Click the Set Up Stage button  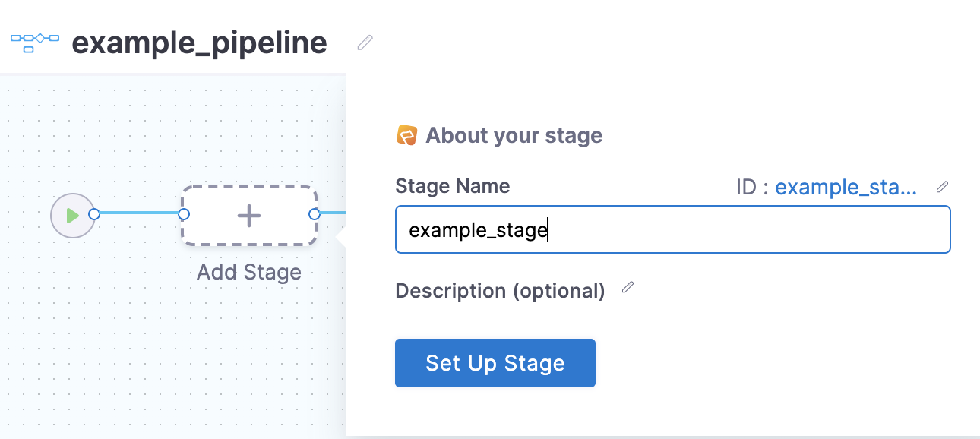[495, 363]
